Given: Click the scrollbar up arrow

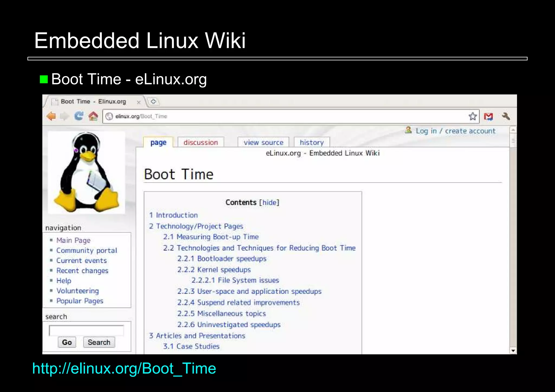Looking at the screenshot, I should [513, 130].
